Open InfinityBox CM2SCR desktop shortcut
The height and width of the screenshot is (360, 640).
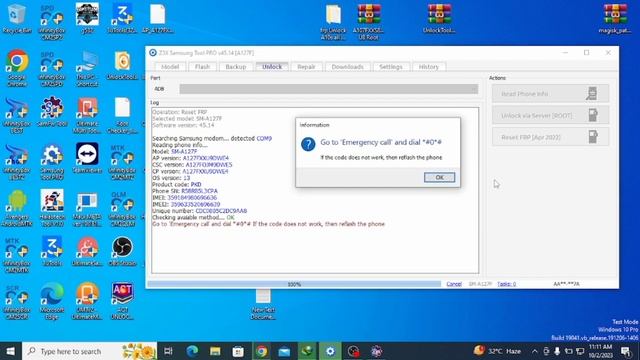[17, 301]
